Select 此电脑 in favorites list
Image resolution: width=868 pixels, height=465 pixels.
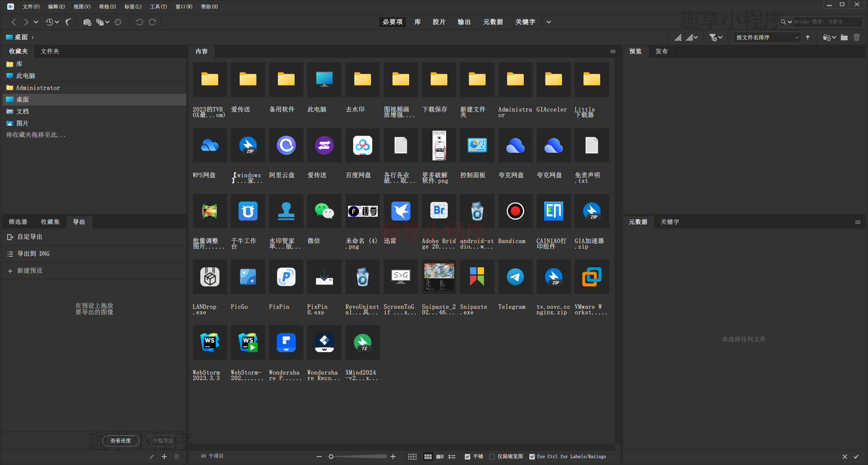coord(94,76)
